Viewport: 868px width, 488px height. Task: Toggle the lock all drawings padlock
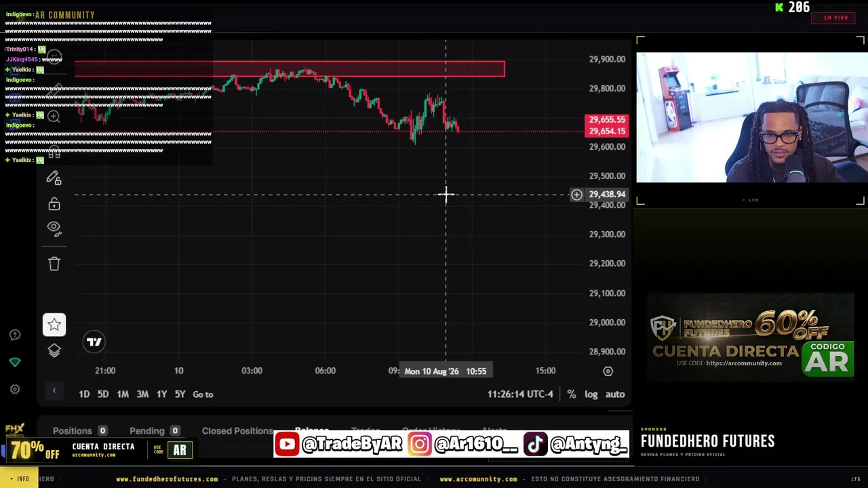[54, 203]
